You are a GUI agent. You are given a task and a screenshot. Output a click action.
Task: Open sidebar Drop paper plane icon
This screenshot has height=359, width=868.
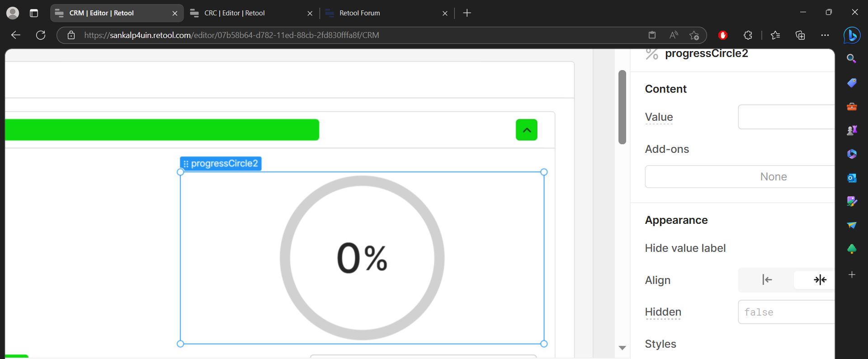852,225
